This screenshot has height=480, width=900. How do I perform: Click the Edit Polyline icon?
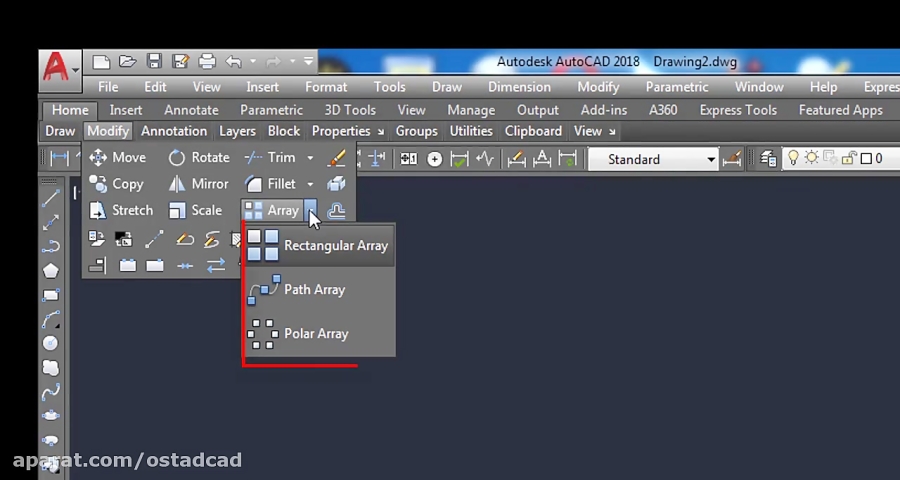pos(185,239)
